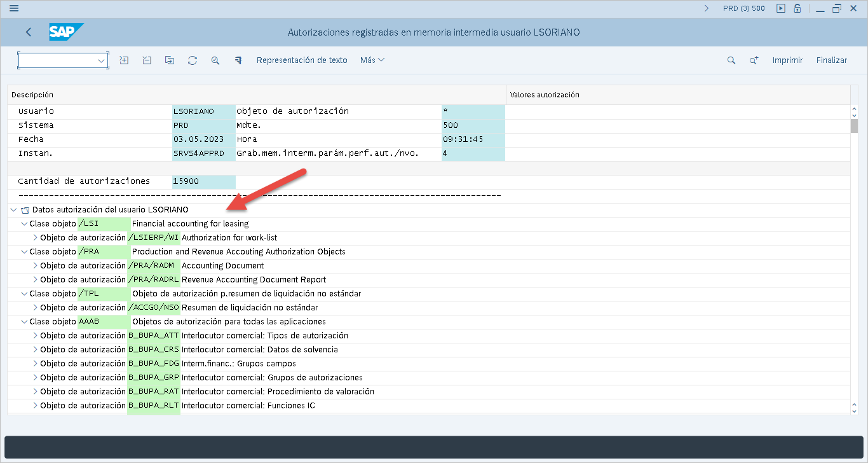Click Representación de texto
The width and height of the screenshot is (868, 463).
tap(302, 60)
